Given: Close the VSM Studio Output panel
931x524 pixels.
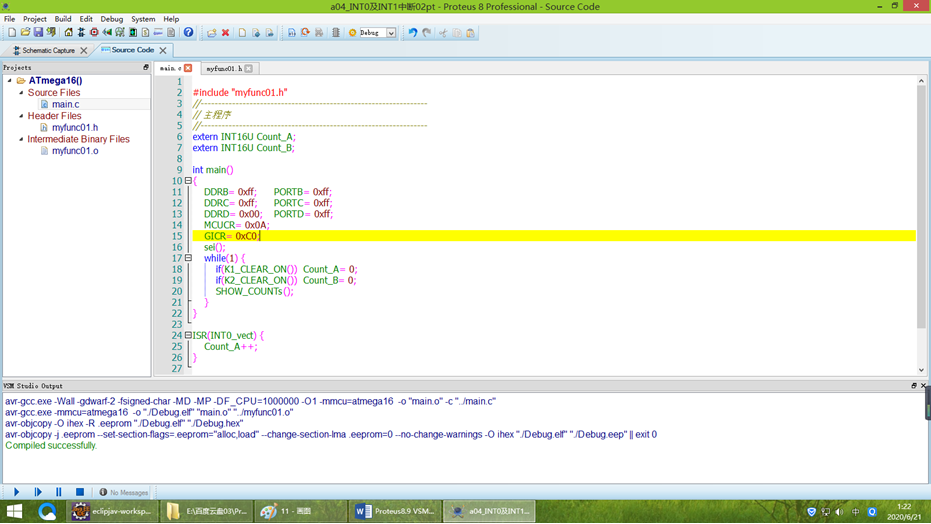Looking at the screenshot, I should [923, 386].
